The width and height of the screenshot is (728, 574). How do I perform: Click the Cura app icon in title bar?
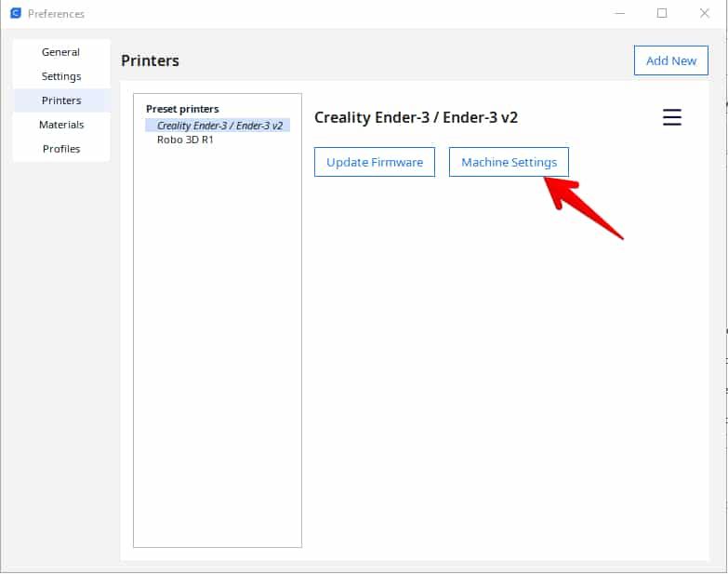coord(15,14)
